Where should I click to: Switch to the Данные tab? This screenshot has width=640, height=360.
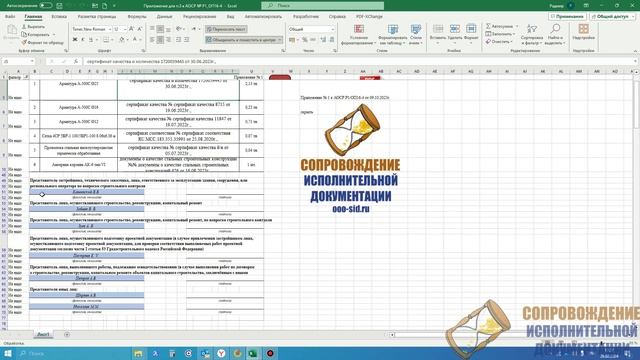[x=164, y=17]
